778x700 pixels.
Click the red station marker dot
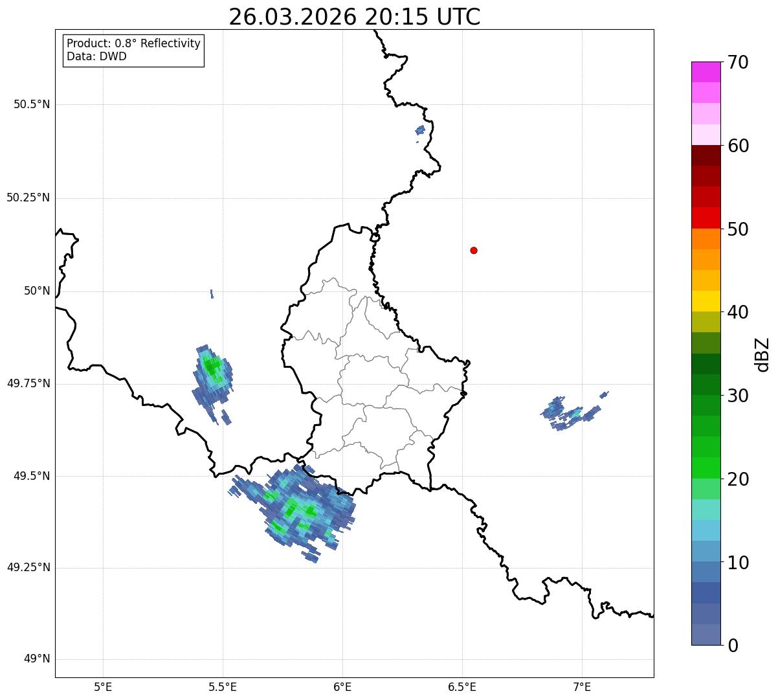click(474, 250)
